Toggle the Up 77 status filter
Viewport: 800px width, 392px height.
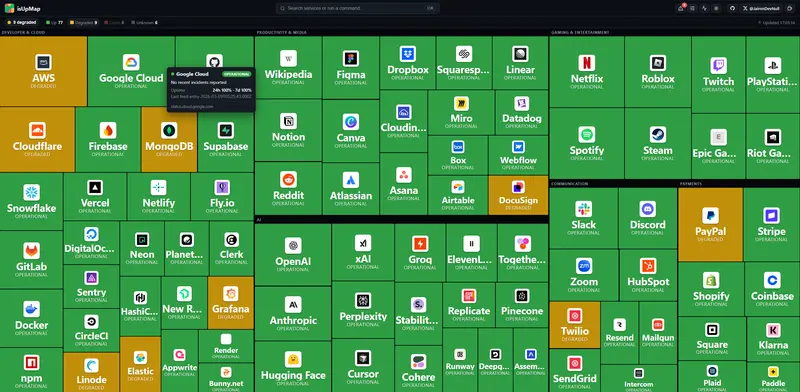(x=54, y=22)
